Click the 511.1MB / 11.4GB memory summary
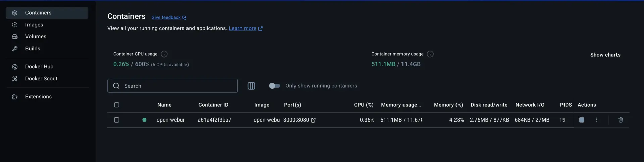Screen dimensions: 644x162 396,64
